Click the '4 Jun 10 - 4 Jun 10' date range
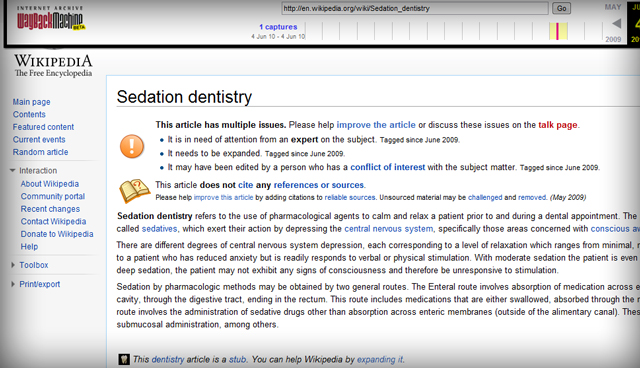Viewport: 640px width, 368px height. pyautogui.click(x=278, y=37)
